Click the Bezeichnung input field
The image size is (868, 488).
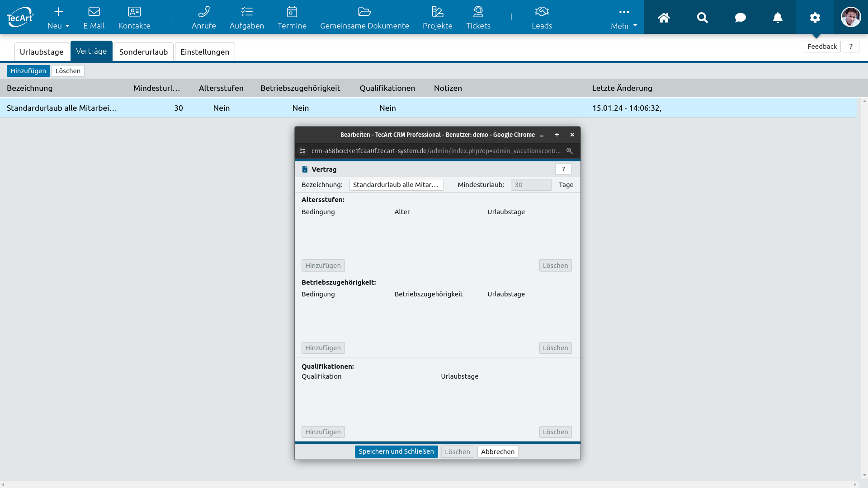pyautogui.click(x=396, y=185)
